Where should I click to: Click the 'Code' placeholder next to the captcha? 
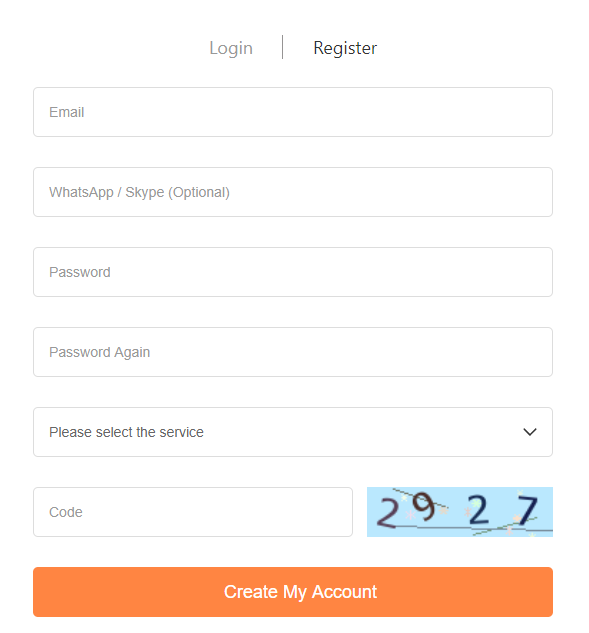coord(66,512)
